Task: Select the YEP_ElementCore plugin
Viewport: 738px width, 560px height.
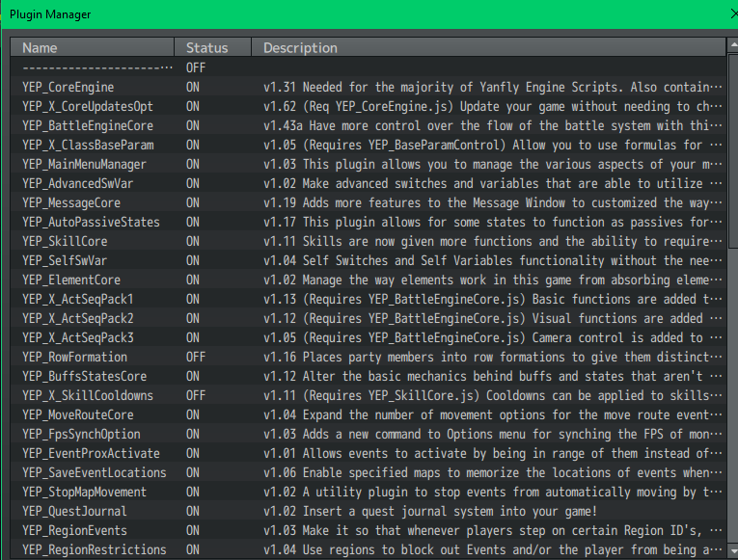Action: click(369, 280)
